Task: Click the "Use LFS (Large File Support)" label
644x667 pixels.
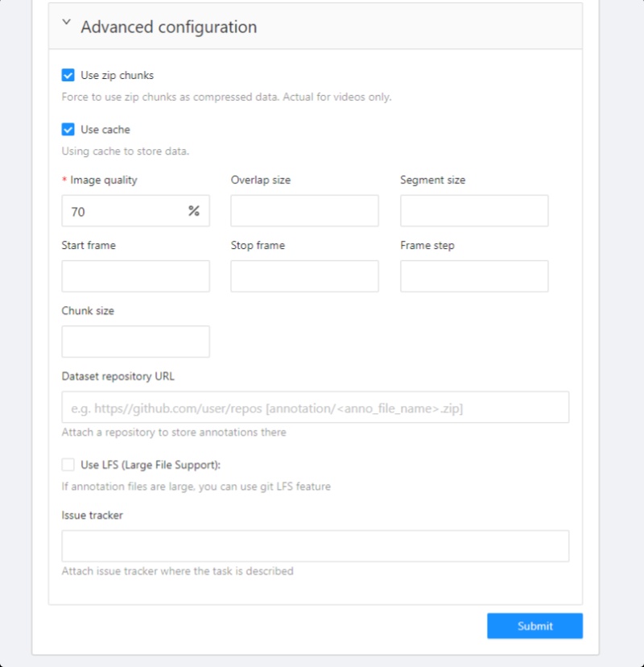Action: point(151,465)
